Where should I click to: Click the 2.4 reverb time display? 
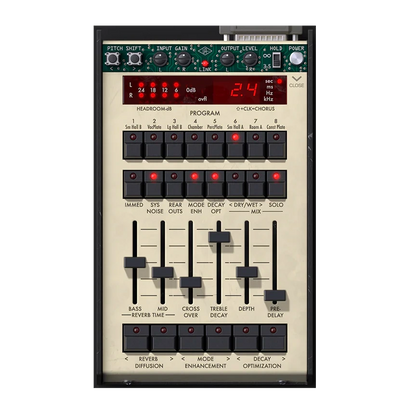tap(244, 90)
